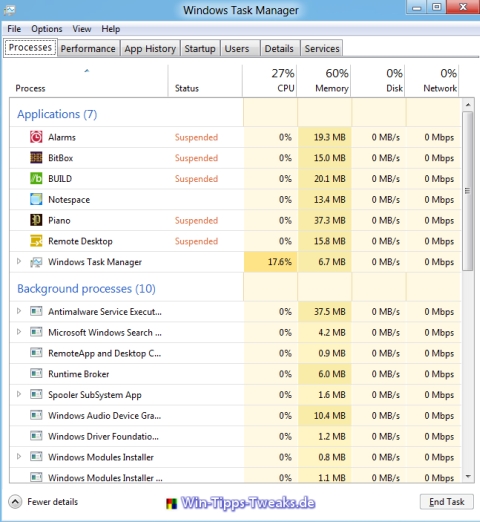Click the End Task button
The height and width of the screenshot is (522, 480).
click(446, 502)
